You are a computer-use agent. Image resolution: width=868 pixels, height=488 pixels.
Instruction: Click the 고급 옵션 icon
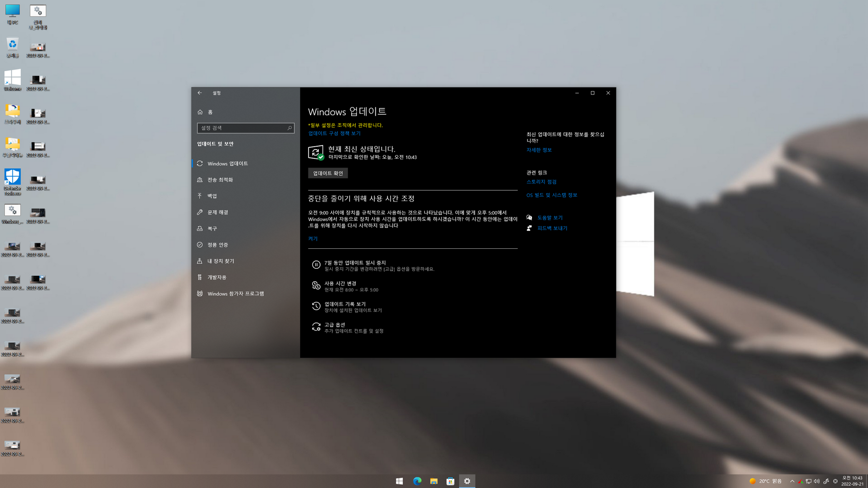(316, 327)
